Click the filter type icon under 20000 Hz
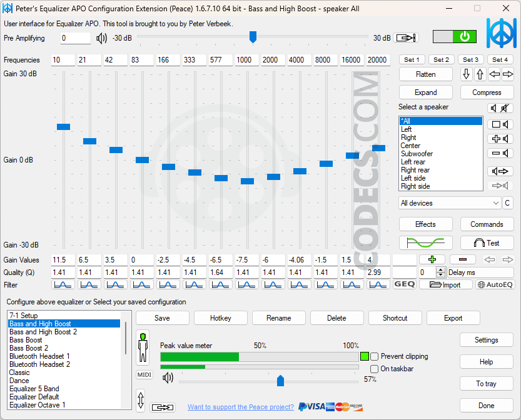This screenshot has width=521, height=420. point(378,284)
